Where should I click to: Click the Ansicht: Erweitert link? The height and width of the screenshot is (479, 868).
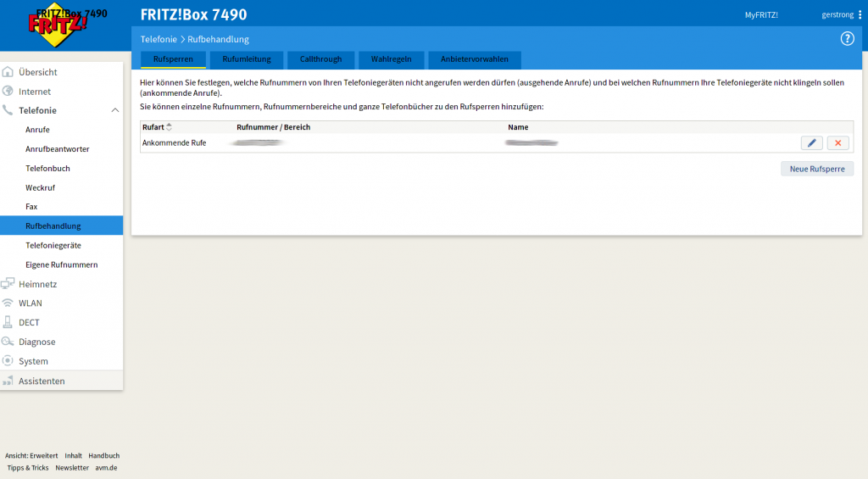pyautogui.click(x=31, y=456)
